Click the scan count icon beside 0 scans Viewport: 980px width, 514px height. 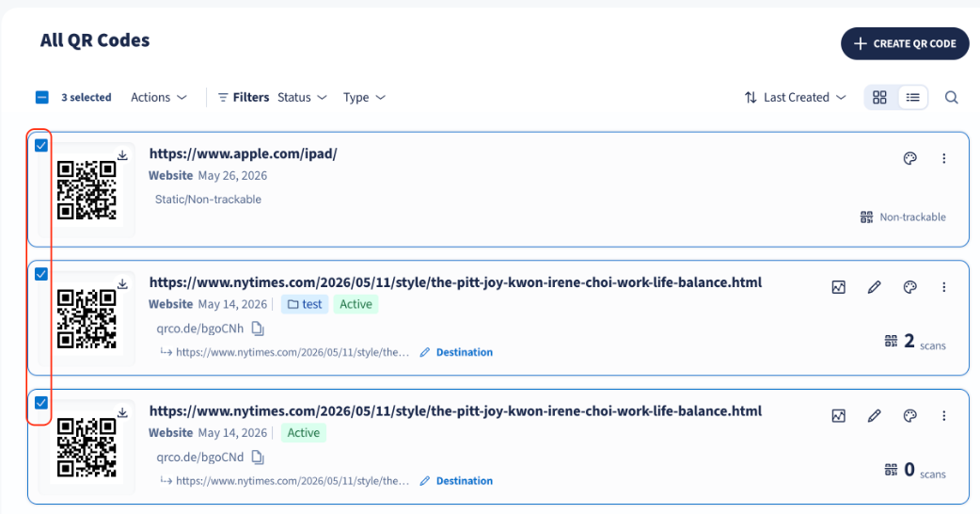click(x=892, y=470)
